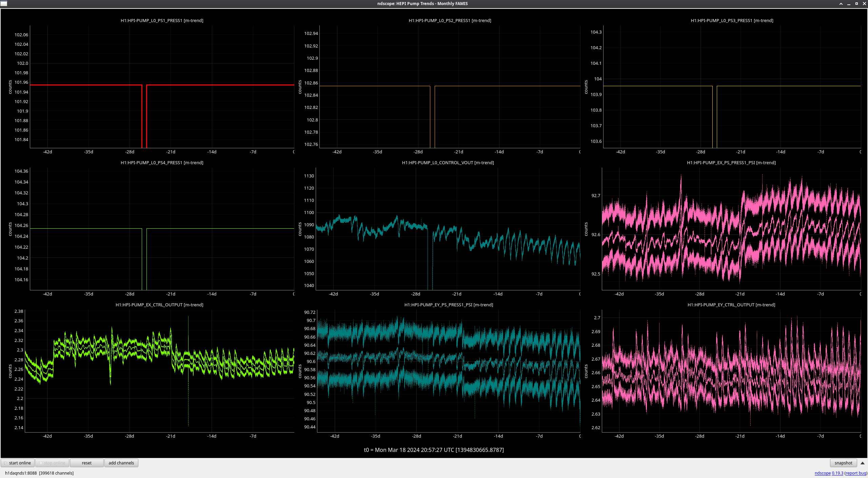Click the start online button
Image resolution: width=868 pixels, height=478 pixels.
coord(18,463)
